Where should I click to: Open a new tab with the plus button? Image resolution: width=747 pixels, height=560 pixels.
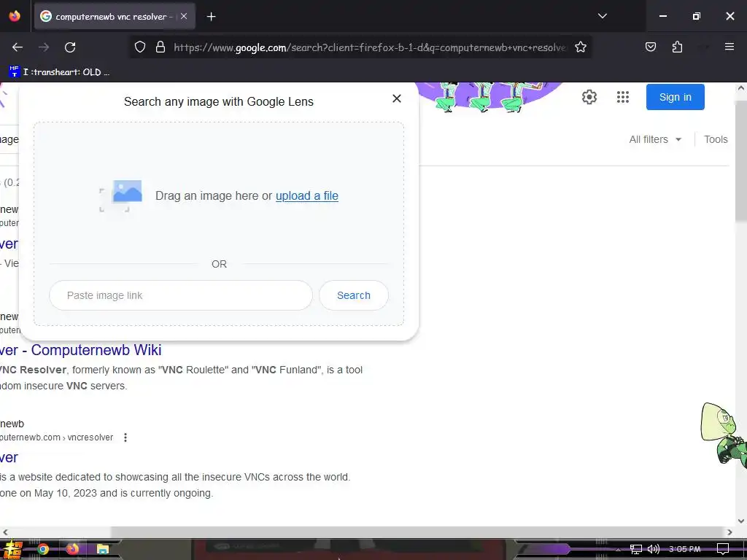click(x=211, y=17)
